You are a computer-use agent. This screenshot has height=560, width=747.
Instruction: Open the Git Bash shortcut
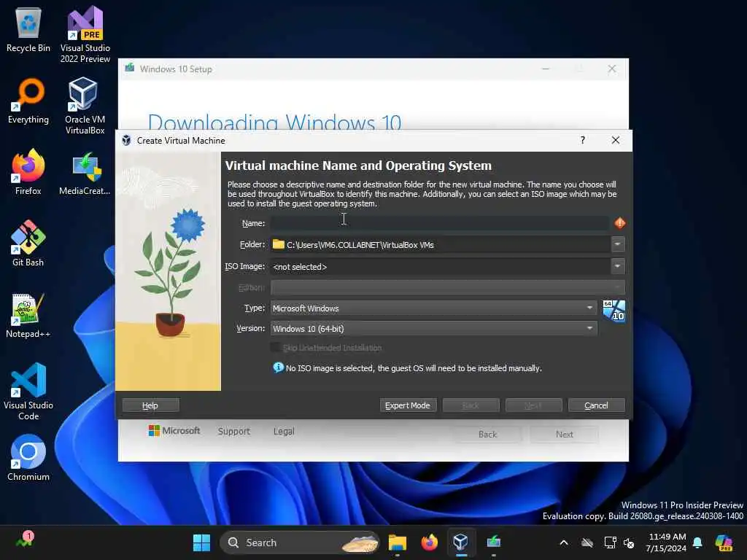[x=28, y=244]
